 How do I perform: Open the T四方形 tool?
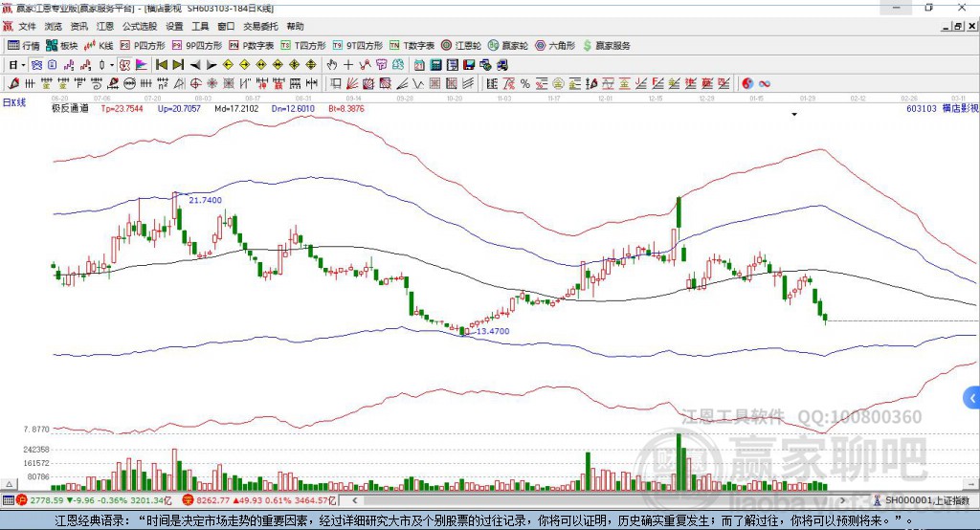point(303,46)
